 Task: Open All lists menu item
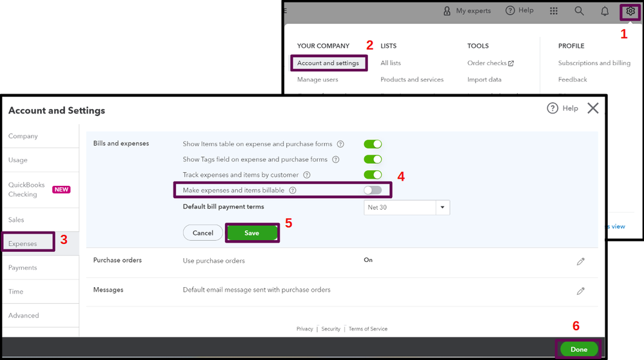[390, 63]
